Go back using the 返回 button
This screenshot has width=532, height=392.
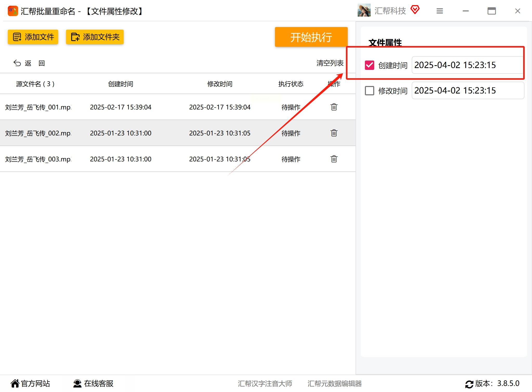29,63
